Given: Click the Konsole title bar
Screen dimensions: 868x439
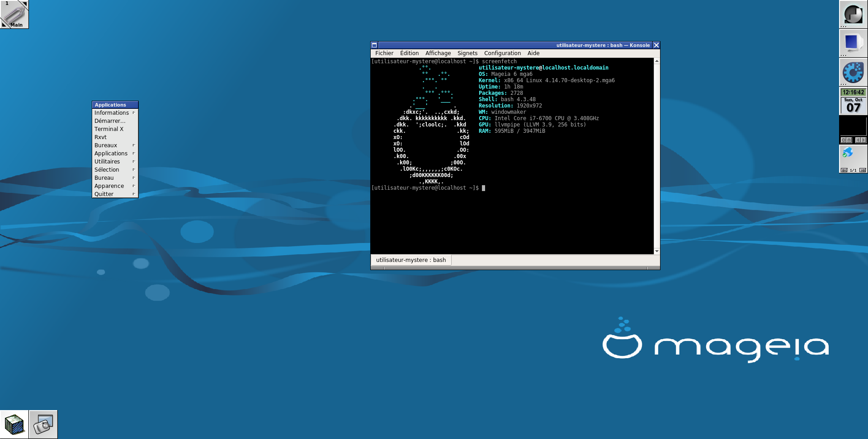Looking at the screenshot, I should [515, 45].
